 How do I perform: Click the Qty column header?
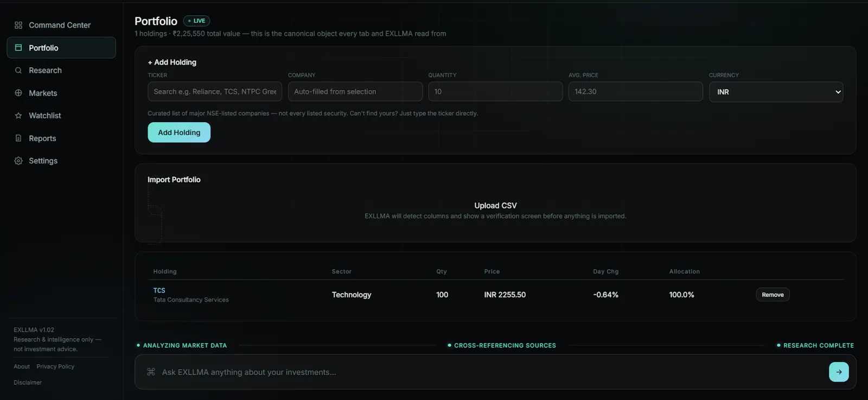pos(442,271)
